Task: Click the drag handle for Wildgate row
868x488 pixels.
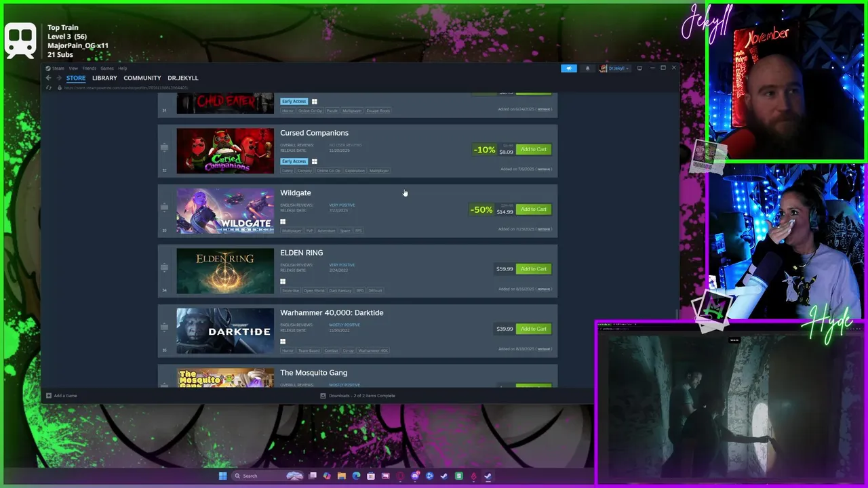Action: pyautogui.click(x=164, y=207)
